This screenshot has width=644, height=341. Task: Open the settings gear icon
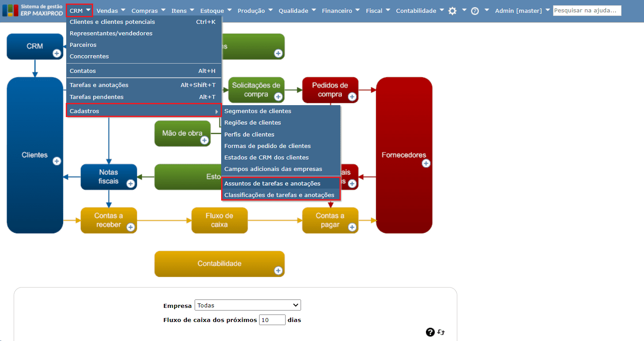[452, 10]
